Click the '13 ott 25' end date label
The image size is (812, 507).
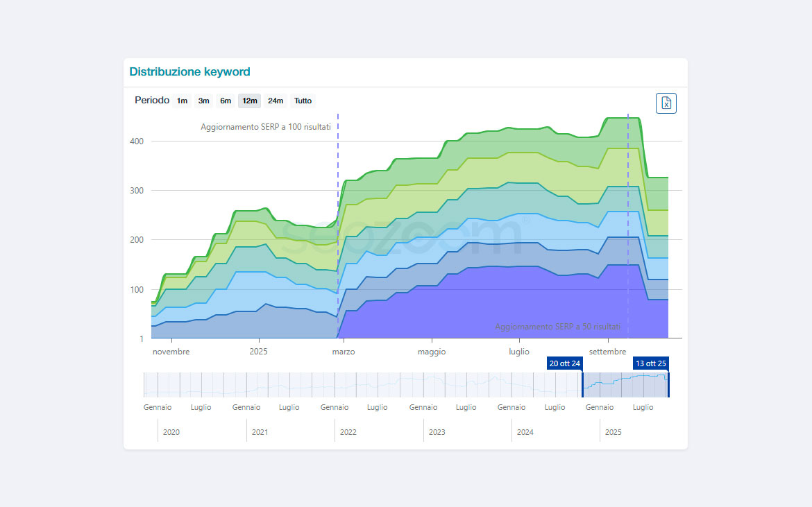651,363
